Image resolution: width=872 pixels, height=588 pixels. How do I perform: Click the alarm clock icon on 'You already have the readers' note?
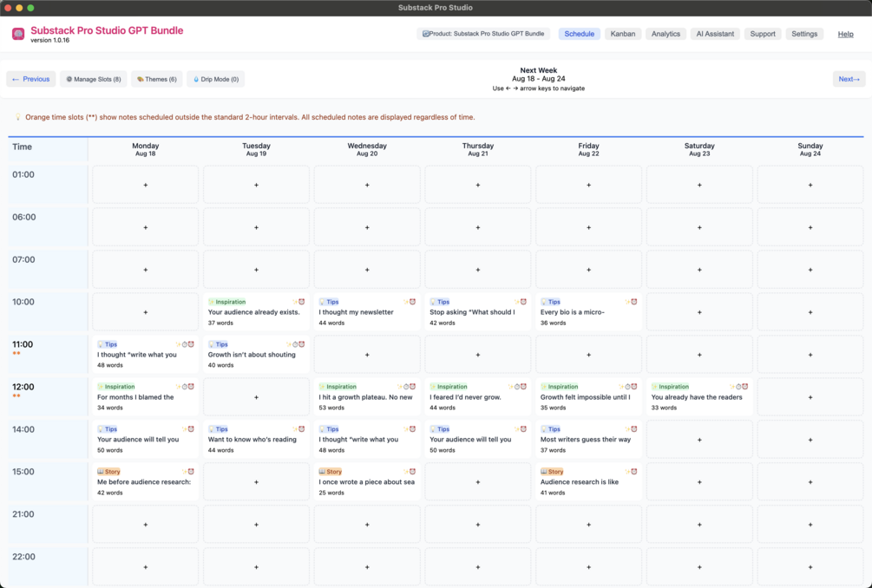[744, 387]
